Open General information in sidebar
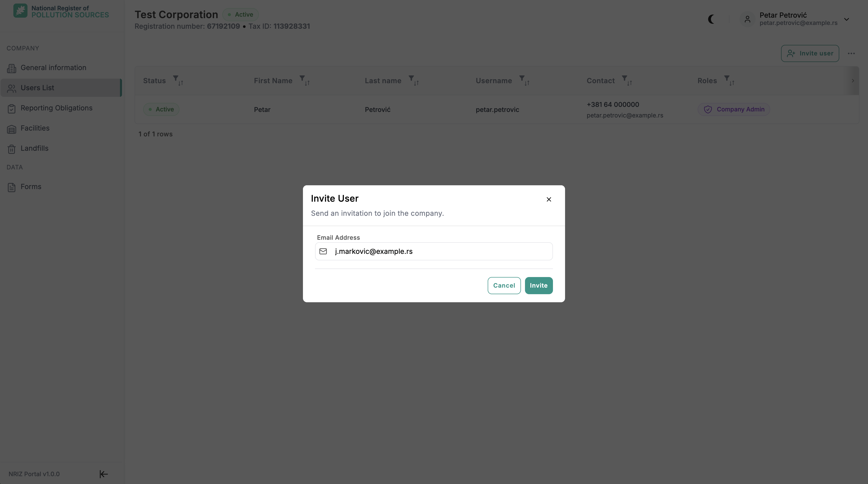This screenshot has width=868, height=484. [x=61, y=68]
